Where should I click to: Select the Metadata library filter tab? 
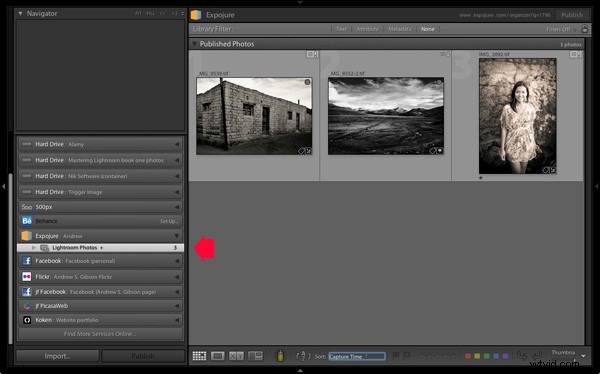pos(399,29)
